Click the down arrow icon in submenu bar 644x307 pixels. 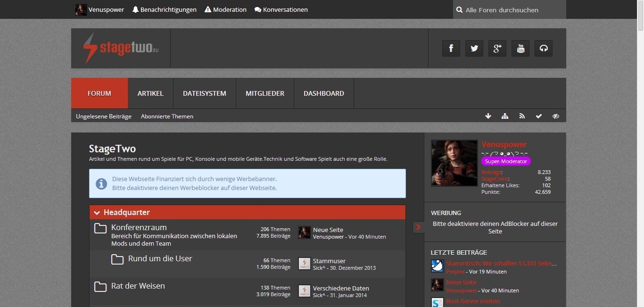pos(488,116)
